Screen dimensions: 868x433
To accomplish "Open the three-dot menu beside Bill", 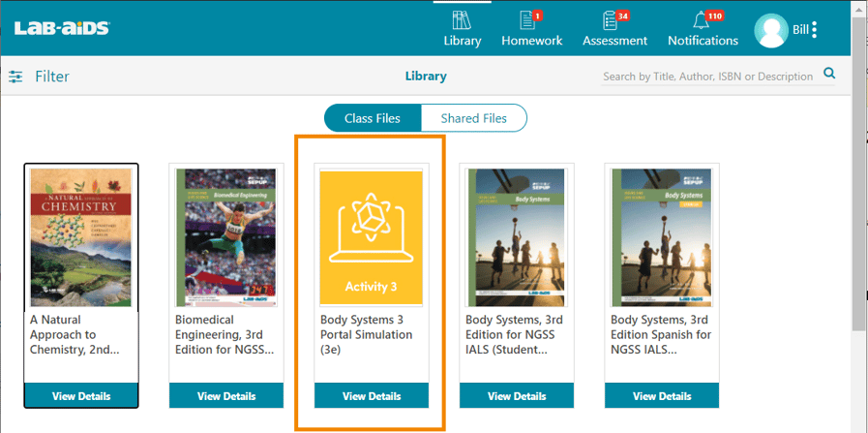I will [x=815, y=30].
